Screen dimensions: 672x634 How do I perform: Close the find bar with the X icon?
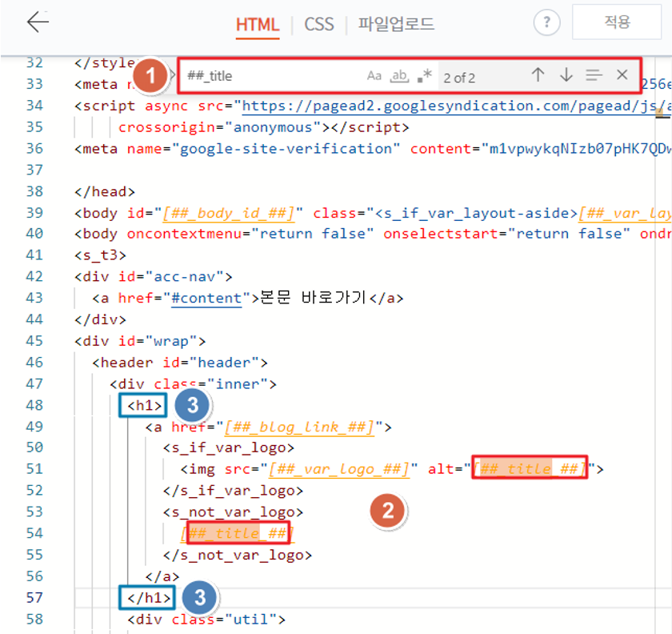pyautogui.click(x=622, y=74)
